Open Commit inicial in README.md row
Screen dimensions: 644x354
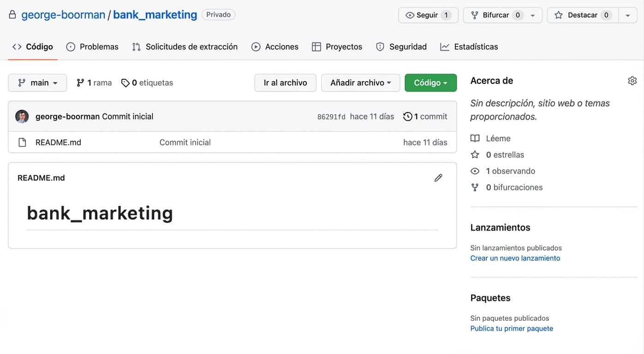click(185, 142)
